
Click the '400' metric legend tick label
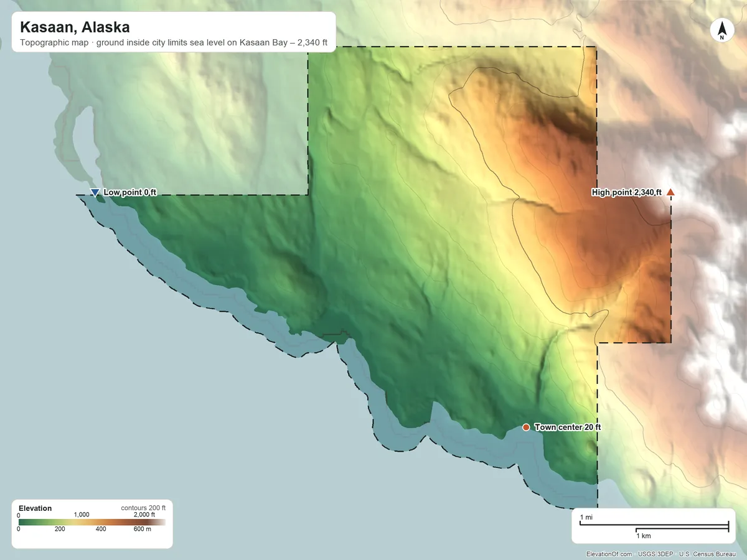click(101, 530)
